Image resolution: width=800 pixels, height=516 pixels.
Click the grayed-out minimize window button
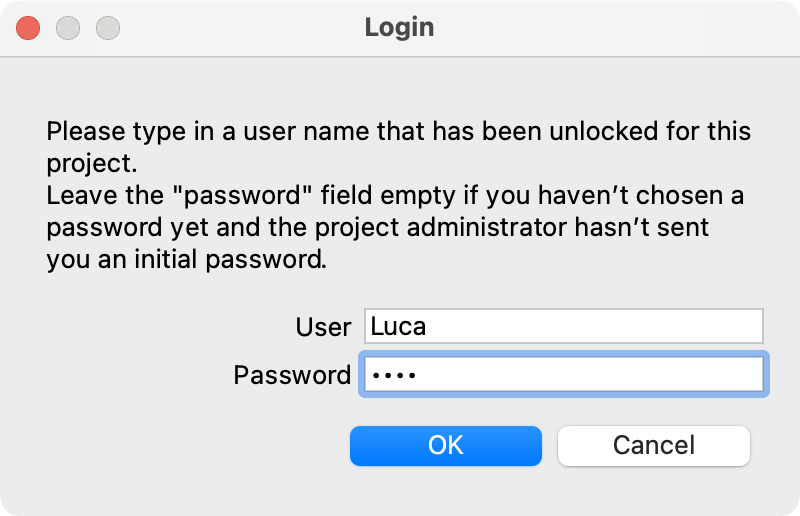coord(68,28)
